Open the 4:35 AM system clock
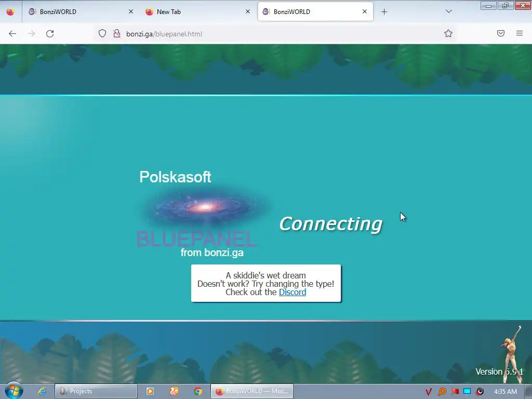Image resolution: width=532 pixels, height=399 pixels. 506,392
